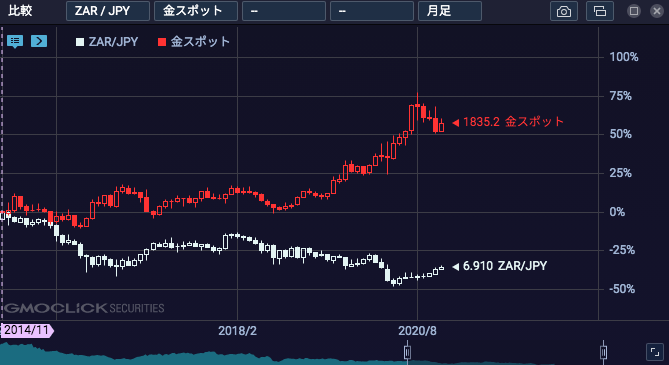The height and width of the screenshot is (365, 669).
Task: Click the 0% axis label
Action: pos(617,212)
